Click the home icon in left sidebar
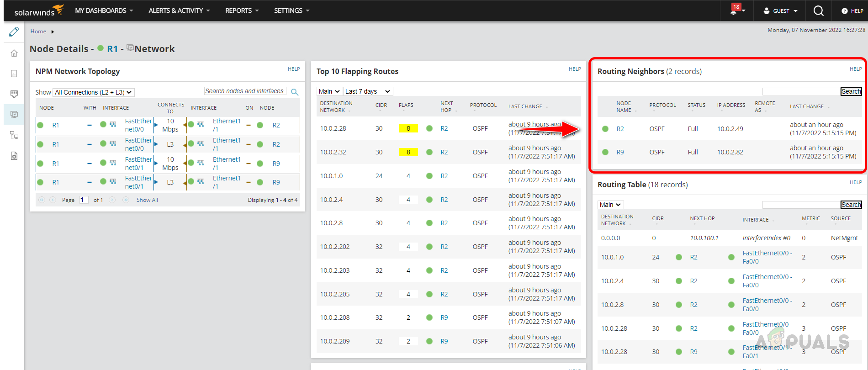 pyautogui.click(x=14, y=53)
